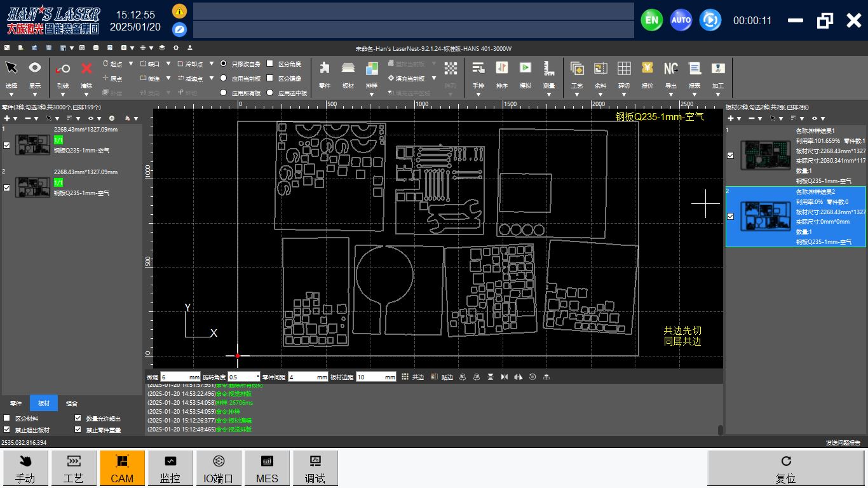The image size is (868, 488).
Task: Click the 引线 lead line tool icon
Action: pyautogui.click(x=62, y=69)
